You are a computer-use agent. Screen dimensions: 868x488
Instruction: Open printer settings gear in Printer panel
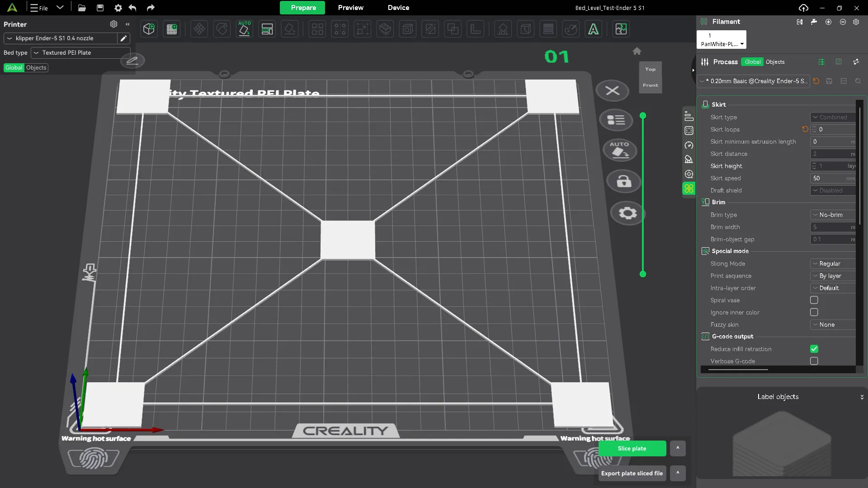[113, 24]
